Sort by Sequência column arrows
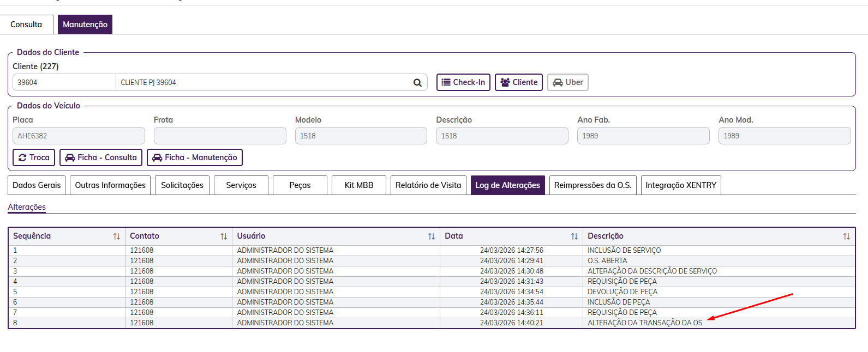Viewport: 868px width, 352px height. [x=117, y=236]
